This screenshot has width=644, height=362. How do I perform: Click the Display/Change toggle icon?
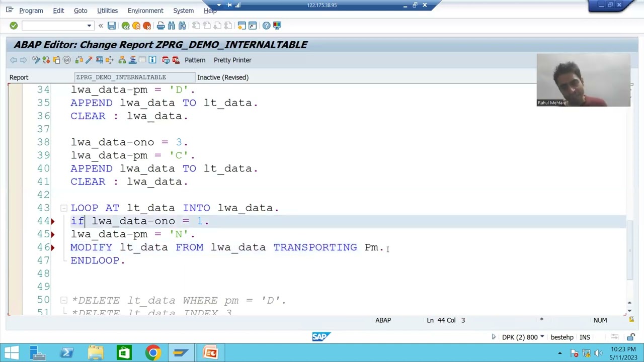coord(36,60)
